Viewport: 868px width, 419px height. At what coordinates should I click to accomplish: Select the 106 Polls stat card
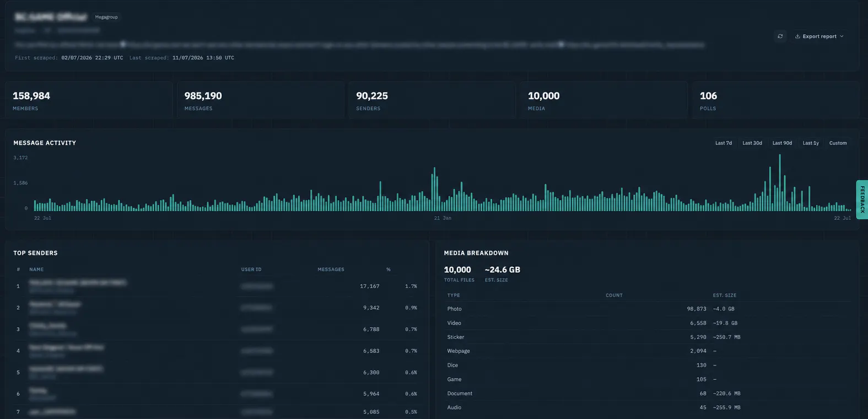click(x=776, y=100)
